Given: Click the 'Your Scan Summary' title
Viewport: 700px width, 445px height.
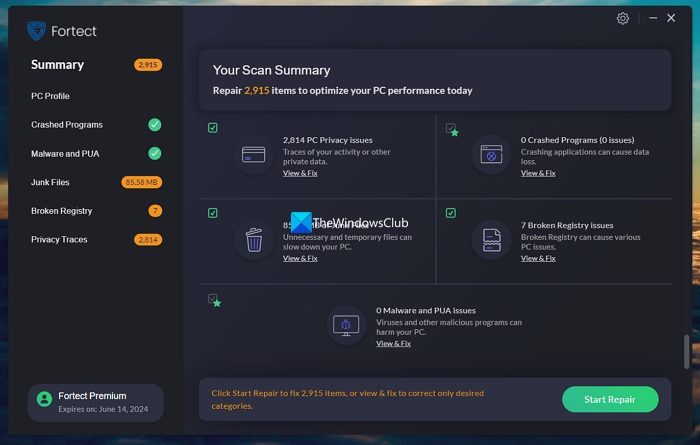Looking at the screenshot, I should click(271, 70).
